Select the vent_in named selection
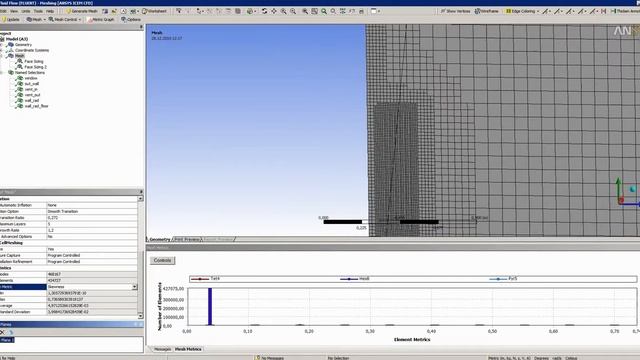The width and height of the screenshot is (640, 360). point(31,89)
